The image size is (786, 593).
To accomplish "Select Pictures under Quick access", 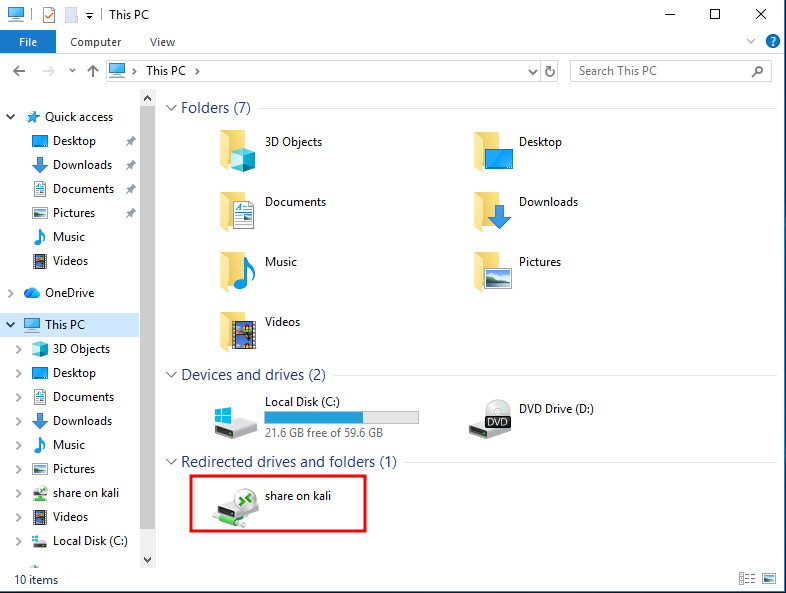I will tap(74, 213).
